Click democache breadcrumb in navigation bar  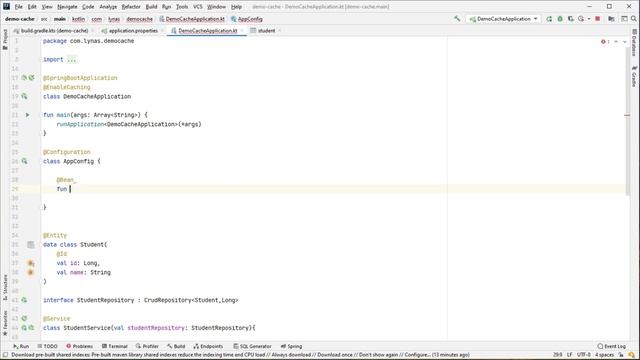tap(139, 19)
